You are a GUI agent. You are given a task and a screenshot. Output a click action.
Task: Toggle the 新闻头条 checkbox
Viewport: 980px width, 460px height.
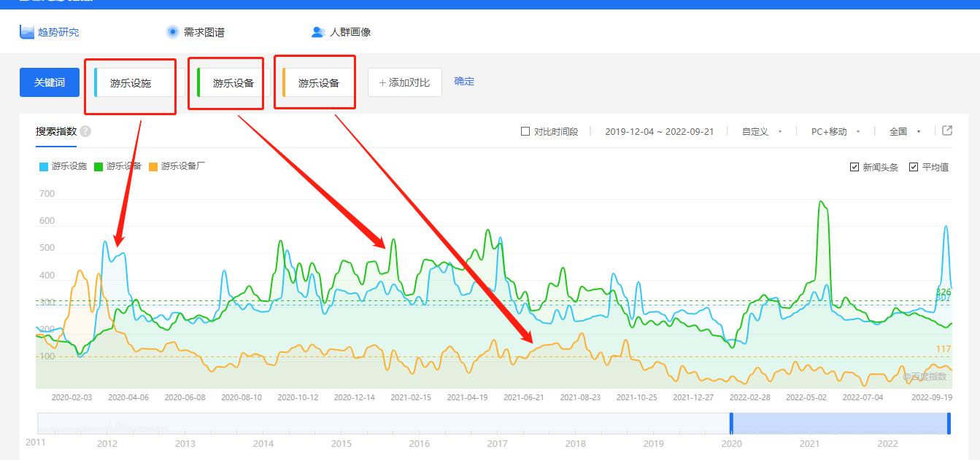click(854, 167)
